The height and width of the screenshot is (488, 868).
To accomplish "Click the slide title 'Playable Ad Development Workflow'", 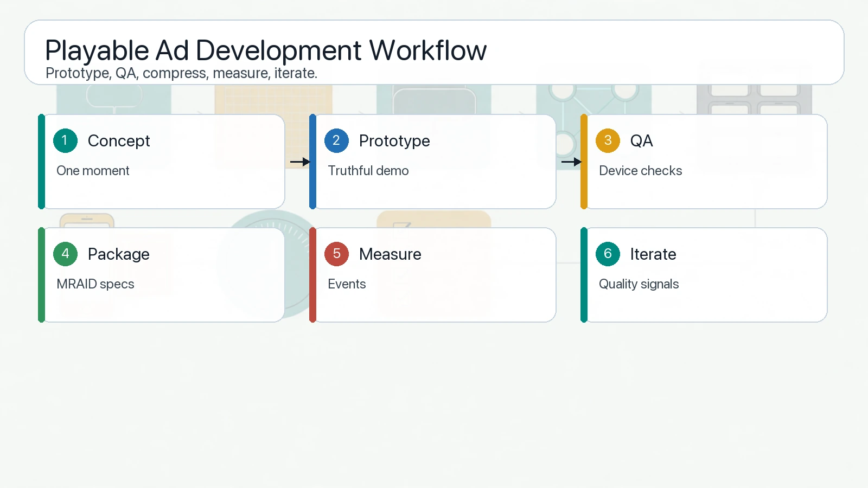I will (x=266, y=50).
